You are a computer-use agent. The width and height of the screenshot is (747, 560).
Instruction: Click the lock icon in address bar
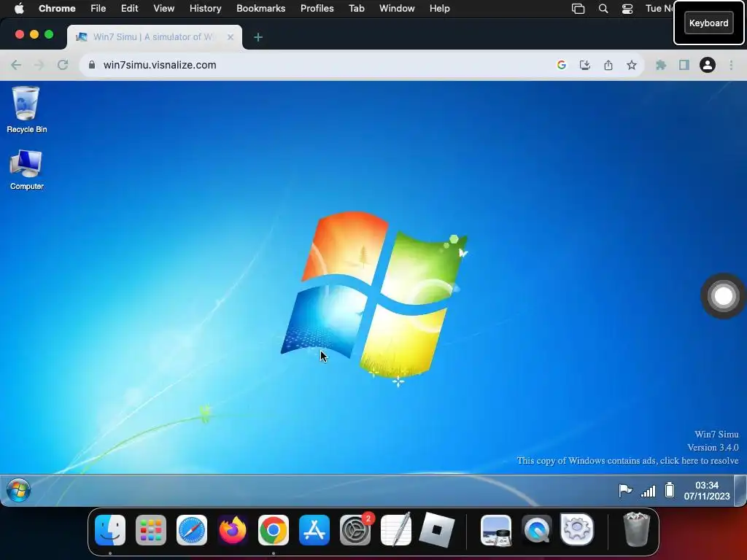pos(92,65)
